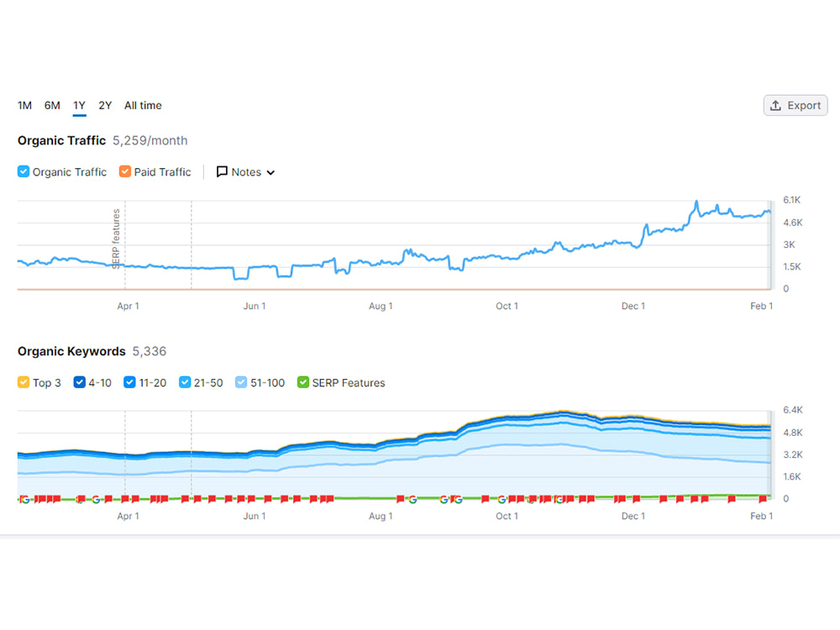This screenshot has width=840, height=630.
Task: Select the 2Y time range tab
Action: [x=105, y=106]
